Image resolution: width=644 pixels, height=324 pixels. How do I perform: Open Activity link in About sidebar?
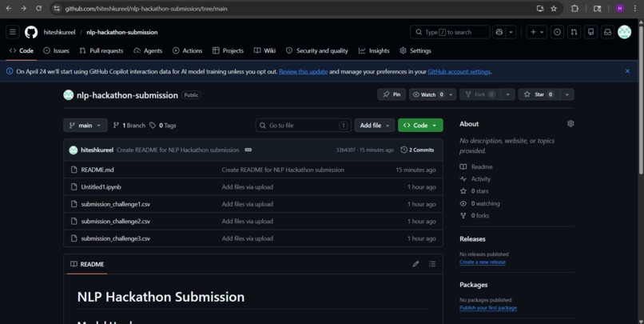pyautogui.click(x=475, y=179)
